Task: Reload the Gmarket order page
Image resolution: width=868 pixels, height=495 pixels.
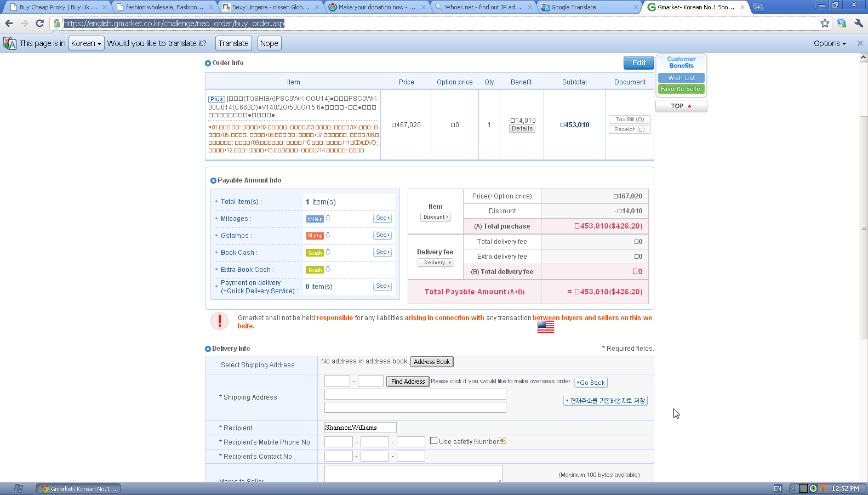Action: (39, 23)
